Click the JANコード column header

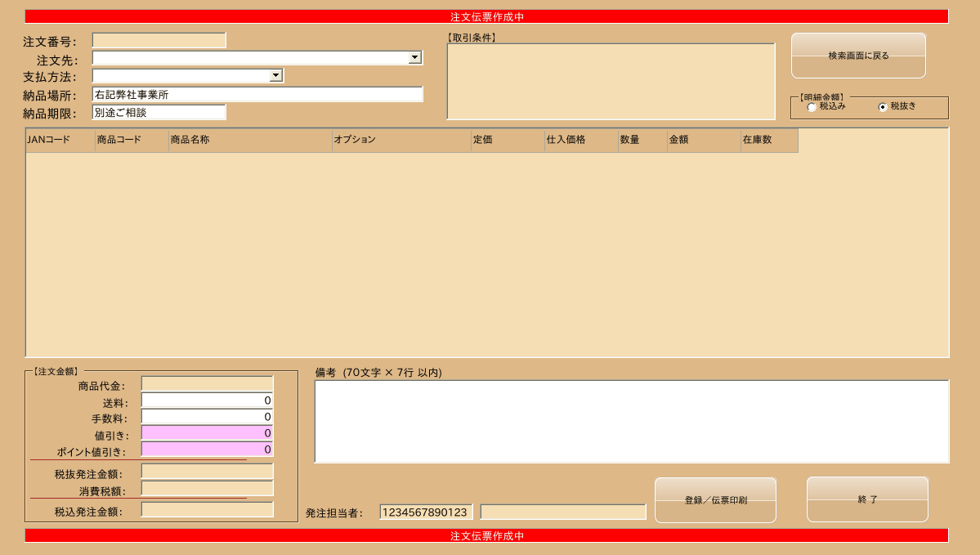60,140
